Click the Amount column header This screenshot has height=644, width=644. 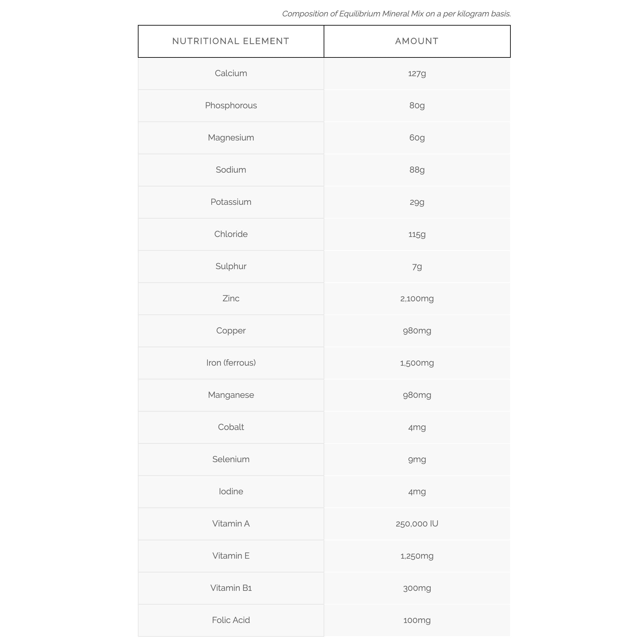[417, 41]
